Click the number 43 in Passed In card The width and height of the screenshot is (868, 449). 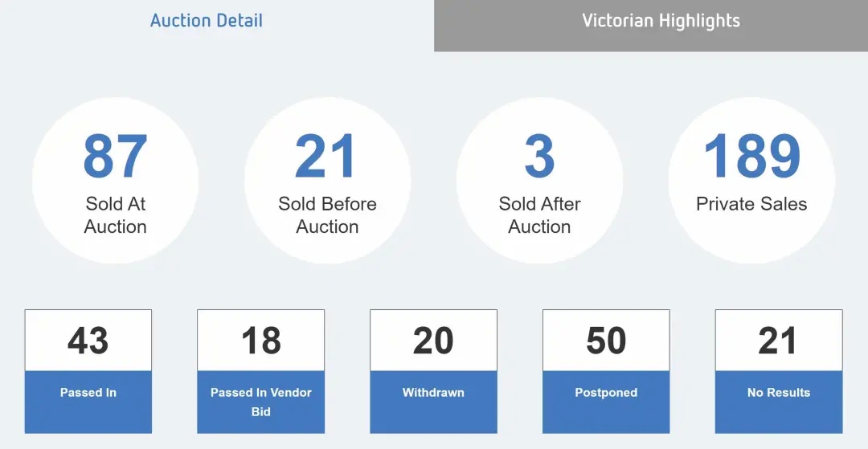pos(88,341)
